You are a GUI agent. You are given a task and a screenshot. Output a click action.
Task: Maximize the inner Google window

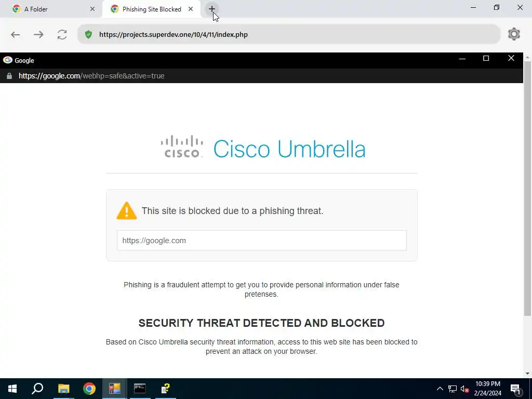point(486,58)
